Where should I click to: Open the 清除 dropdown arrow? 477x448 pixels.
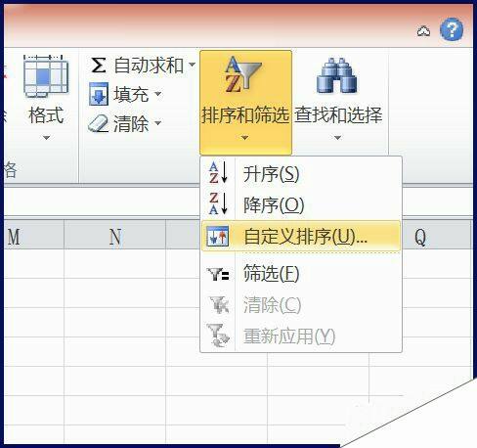pos(158,123)
